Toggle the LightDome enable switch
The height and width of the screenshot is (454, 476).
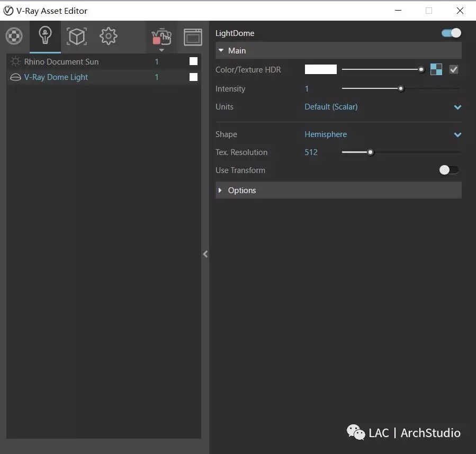(451, 33)
